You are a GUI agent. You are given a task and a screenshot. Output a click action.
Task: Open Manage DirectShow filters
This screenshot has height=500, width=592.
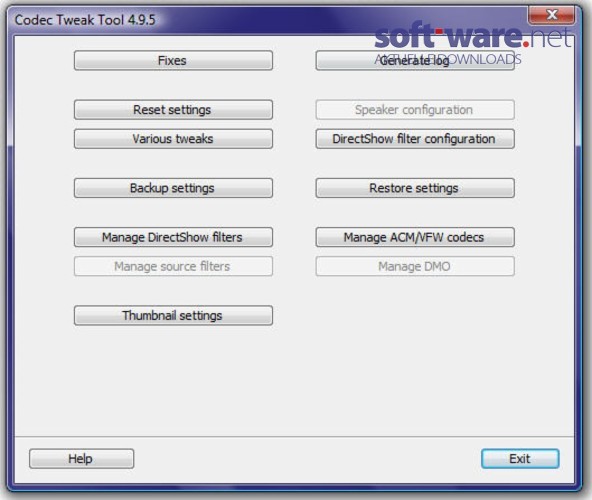click(x=173, y=237)
